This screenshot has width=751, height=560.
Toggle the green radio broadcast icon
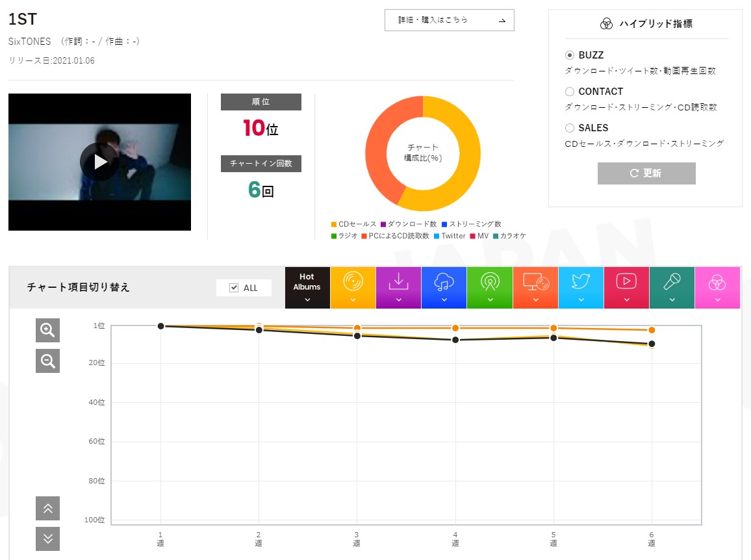pyautogui.click(x=489, y=282)
